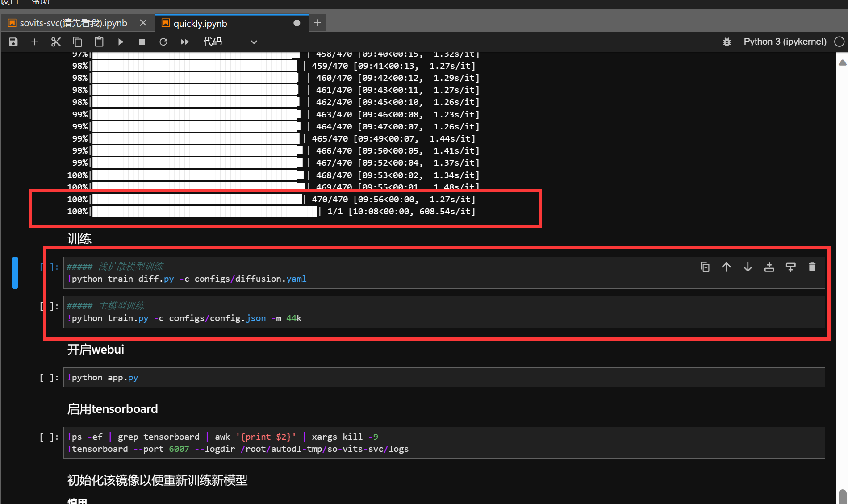Image resolution: width=848 pixels, height=504 pixels.
Task: Restart the kernel with the refresh icon
Action: tap(163, 42)
